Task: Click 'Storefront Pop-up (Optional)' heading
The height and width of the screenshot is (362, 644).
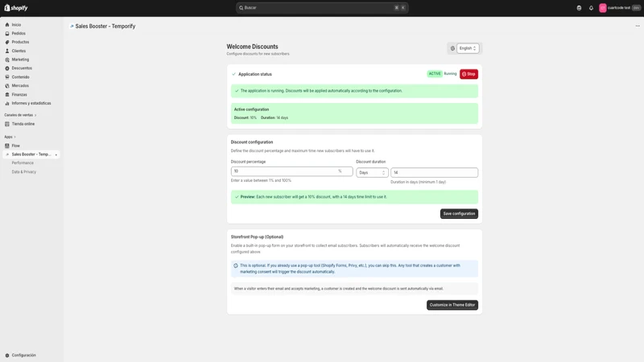Action: (257, 237)
